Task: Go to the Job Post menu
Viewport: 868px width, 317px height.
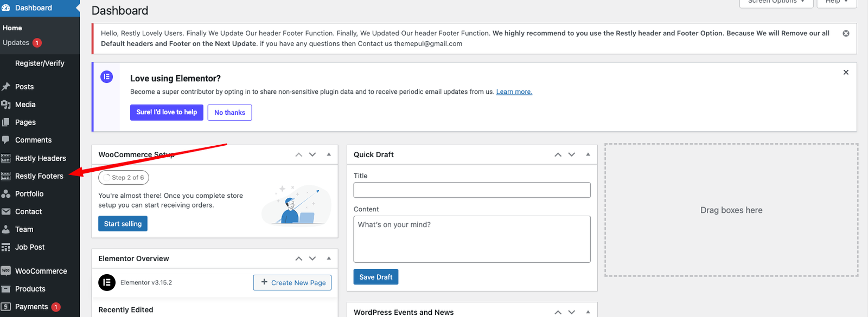Action: pyautogui.click(x=30, y=247)
